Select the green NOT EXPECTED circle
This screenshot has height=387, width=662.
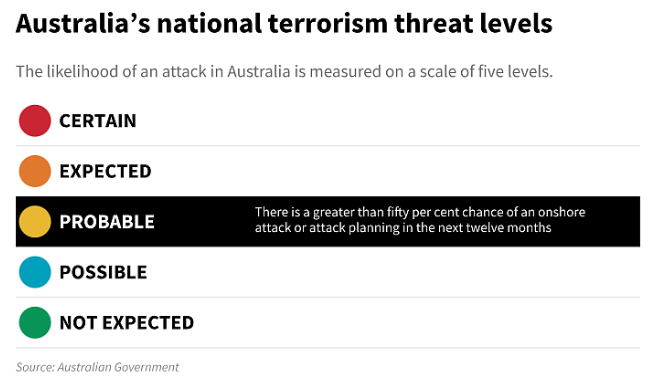35,322
